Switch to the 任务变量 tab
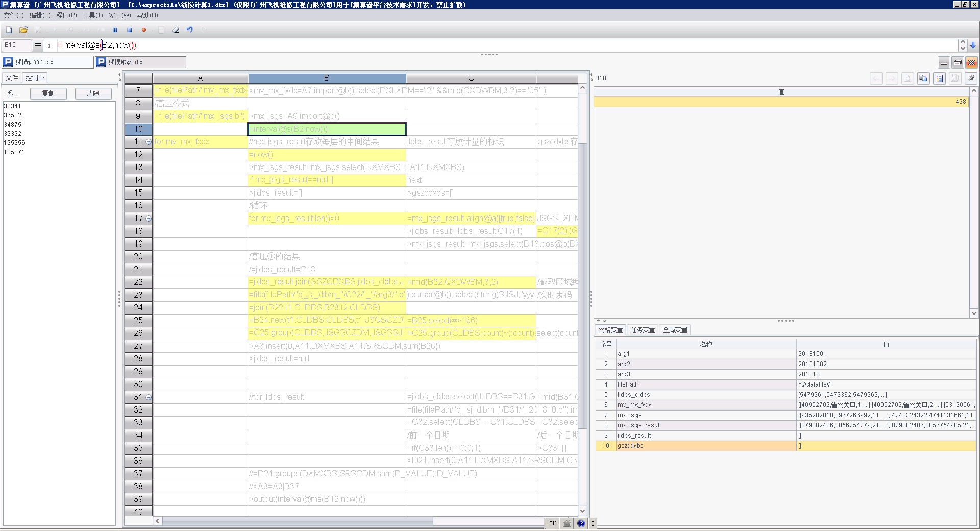Image resolution: width=980 pixels, height=531 pixels. [x=643, y=330]
